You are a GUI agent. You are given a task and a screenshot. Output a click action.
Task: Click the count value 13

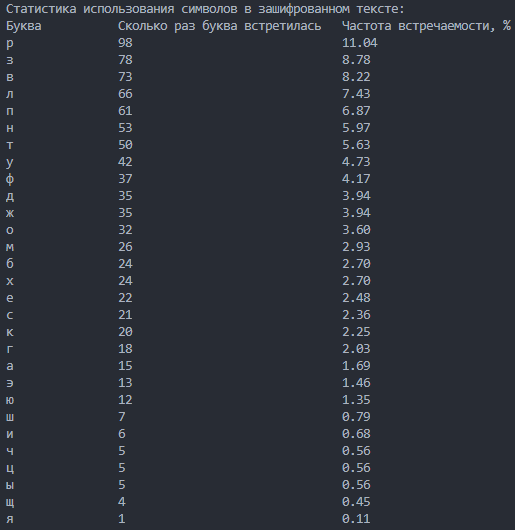tap(125, 383)
